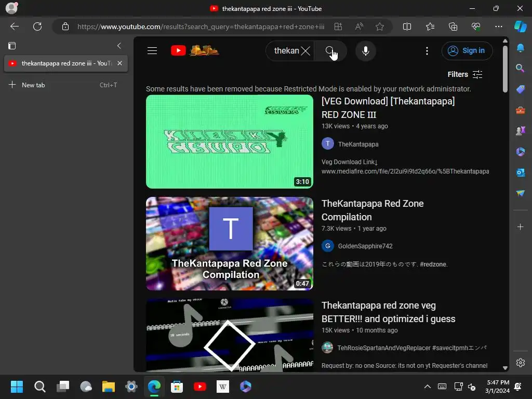532x399 pixels.
Task: Click the YouTube search magnifier button
Action: click(330, 51)
